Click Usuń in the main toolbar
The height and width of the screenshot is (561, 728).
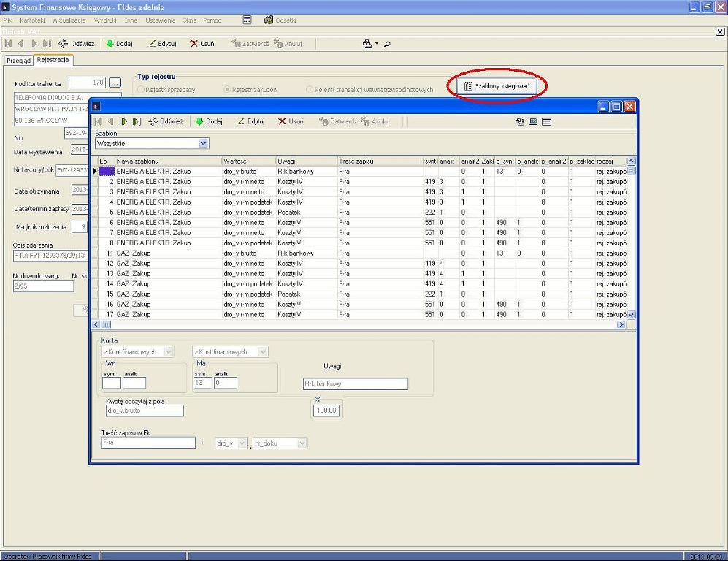pyautogui.click(x=202, y=44)
